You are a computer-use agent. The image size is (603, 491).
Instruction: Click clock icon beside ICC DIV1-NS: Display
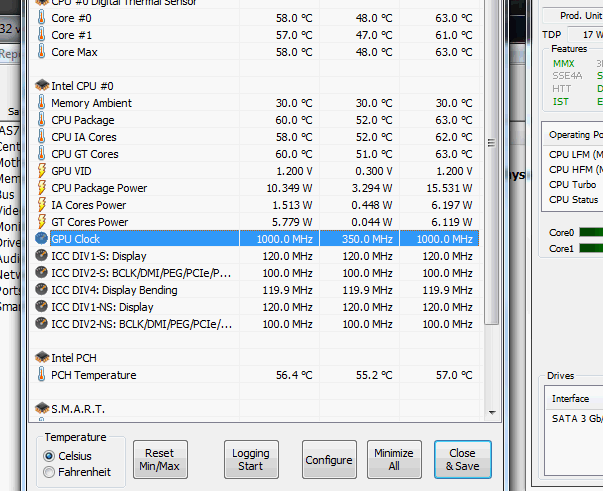[x=41, y=306]
